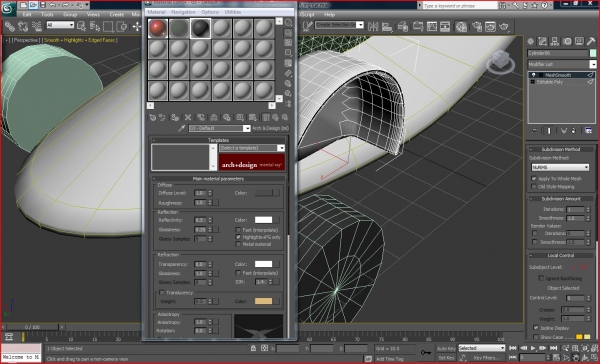Open Select a template dropdown

click(x=252, y=148)
